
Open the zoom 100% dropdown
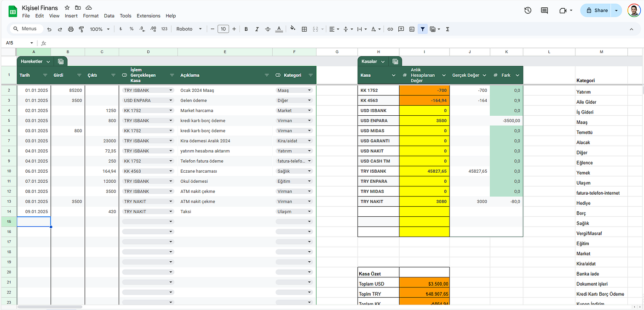[100, 29]
